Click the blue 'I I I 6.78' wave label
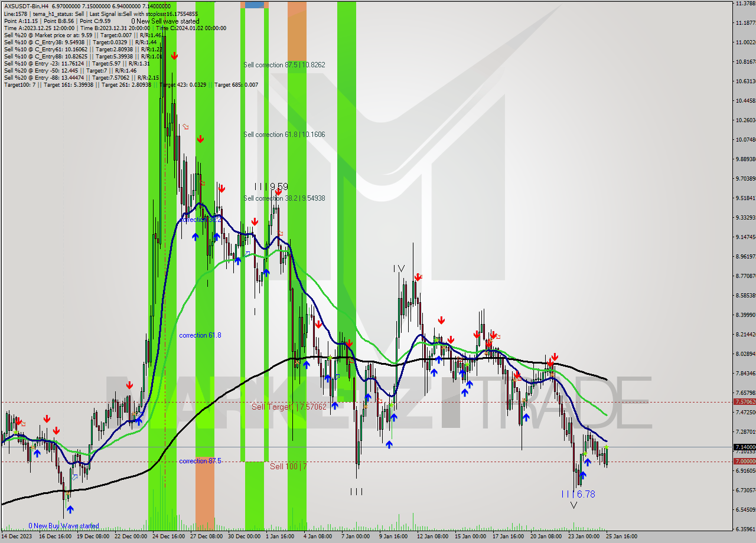This screenshot has height=543, width=756. click(578, 494)
